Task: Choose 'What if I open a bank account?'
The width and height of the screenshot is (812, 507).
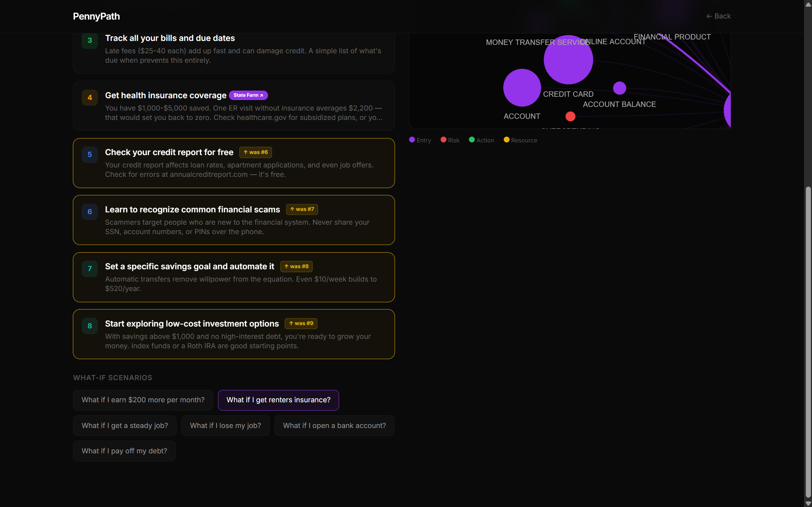Action: [x=334, y=426]
